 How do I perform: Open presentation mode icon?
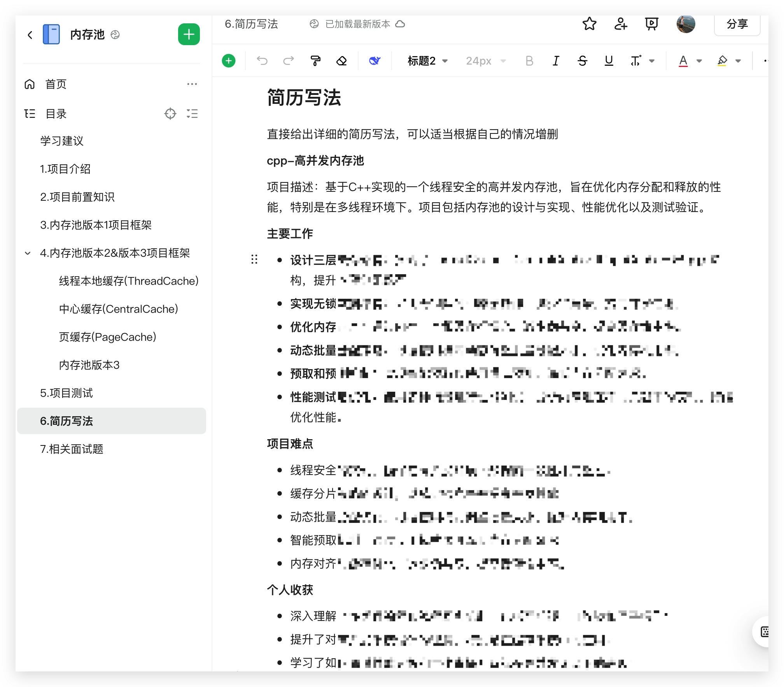point(651,24)
